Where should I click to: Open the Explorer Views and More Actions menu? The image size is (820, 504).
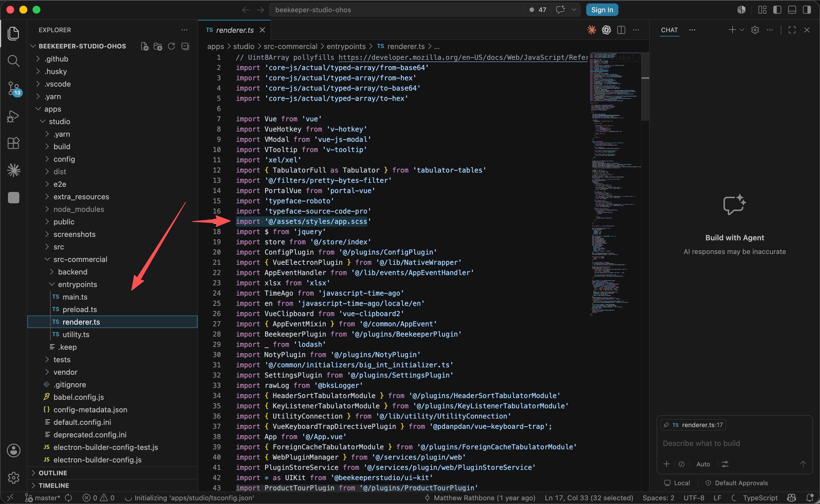(x=184, y=30)
